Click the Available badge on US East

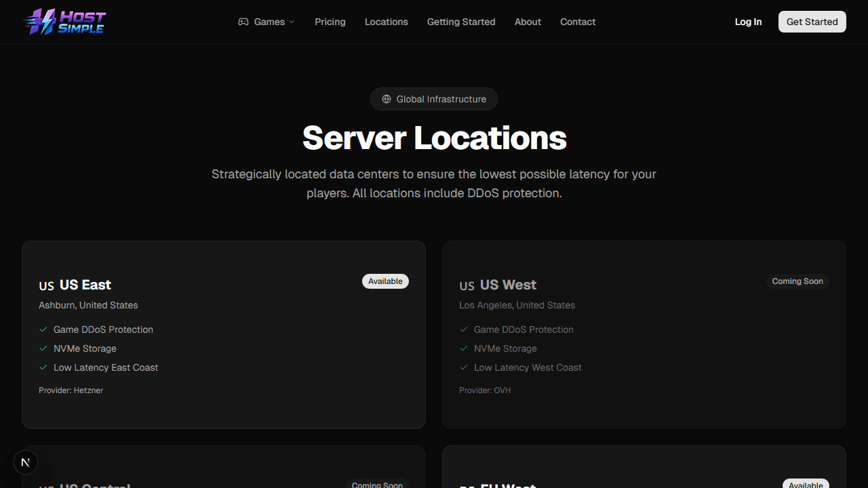pyautogui.click(x=385, y=281)
